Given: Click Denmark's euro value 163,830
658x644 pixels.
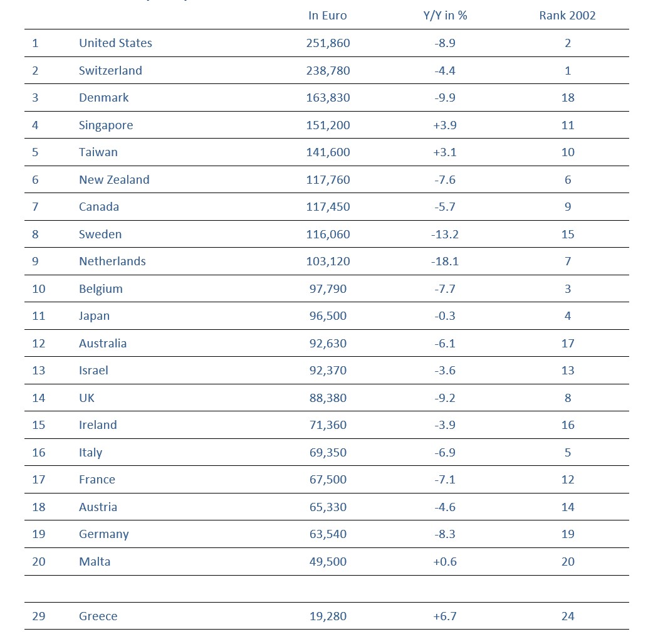Looking at the screenshot, I should tap(328, 98).
